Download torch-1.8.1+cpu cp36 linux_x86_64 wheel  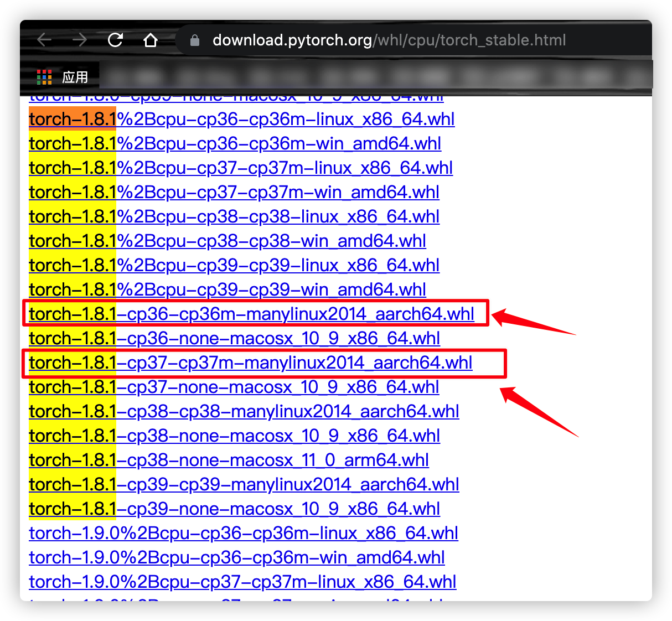pos(242,119)
